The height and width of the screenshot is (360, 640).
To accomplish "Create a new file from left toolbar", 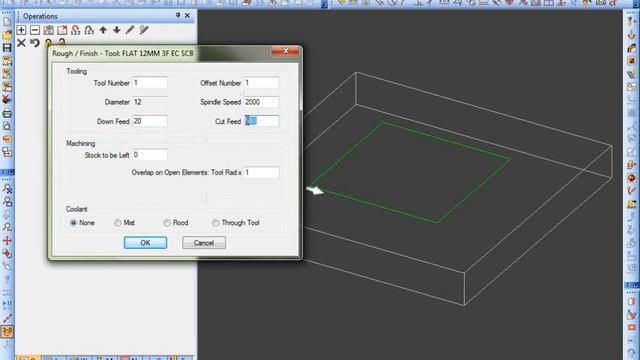I will (x=7, y=22).
